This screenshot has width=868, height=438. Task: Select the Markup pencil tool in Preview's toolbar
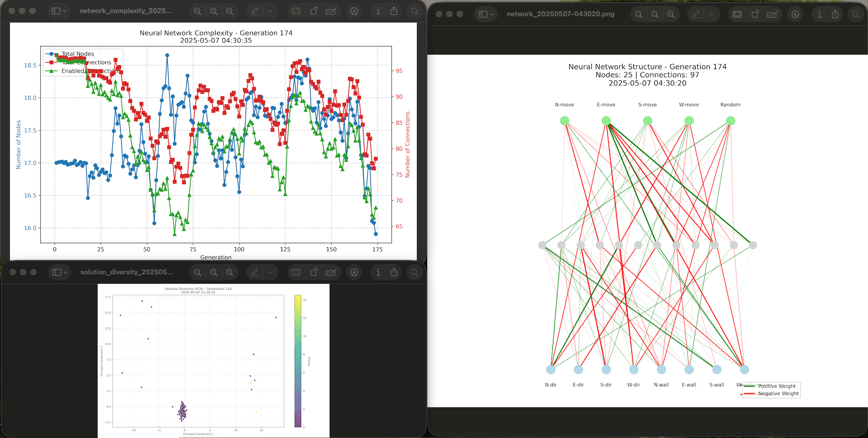click(x=255, y=11)
